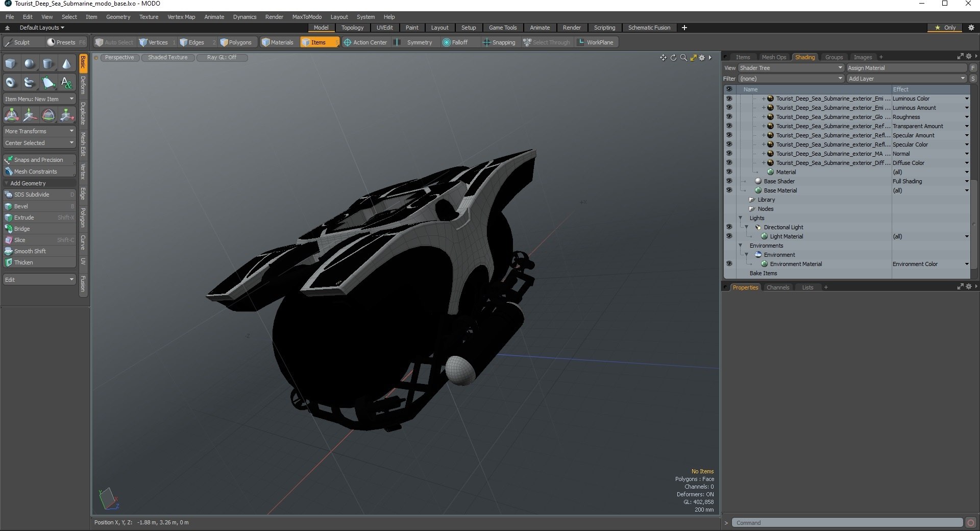The width and height of the screenshot is (980, 531).
Task: Click the viewport rotate navigation icon
Action: click(x=673, y=58)
